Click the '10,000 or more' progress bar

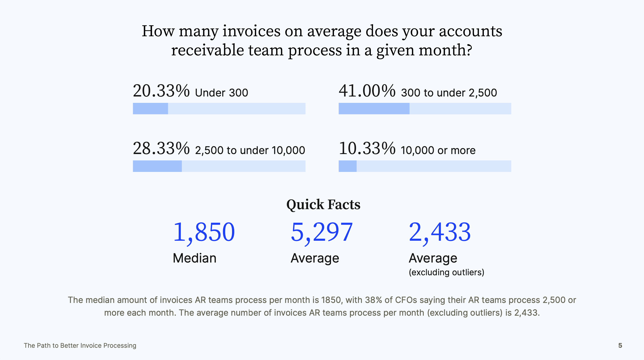coord(425,166)
